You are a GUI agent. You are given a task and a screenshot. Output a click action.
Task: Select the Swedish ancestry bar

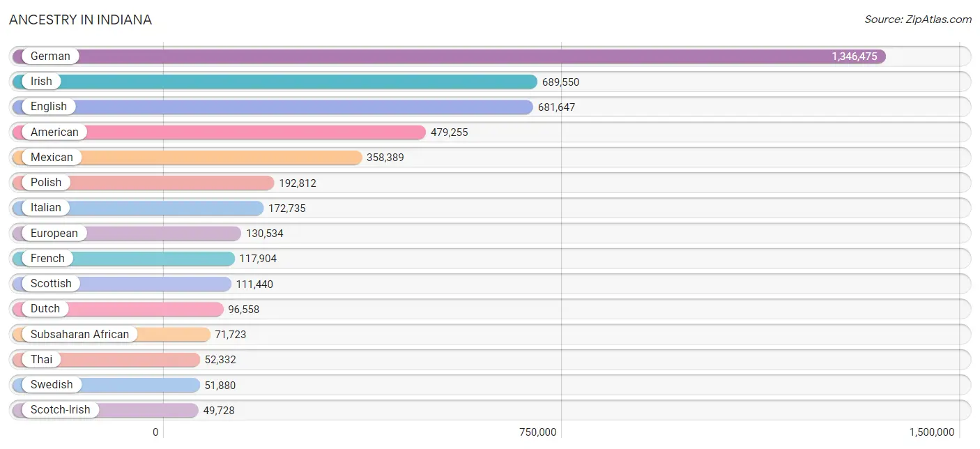[x=106, y=385]
